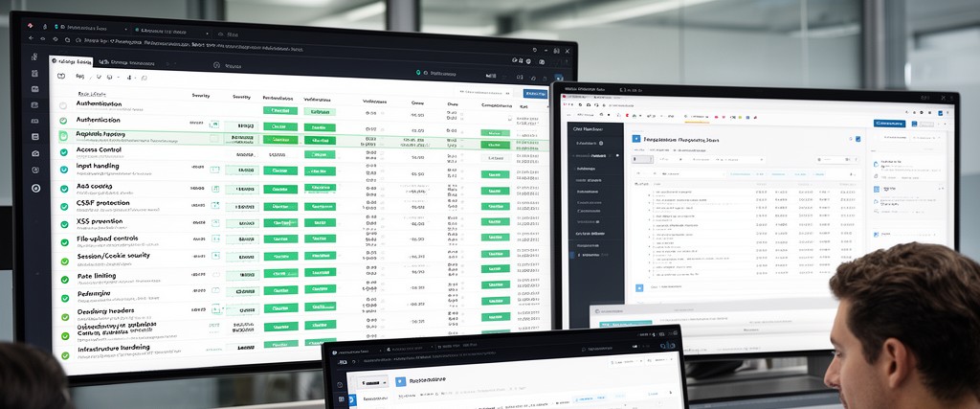Viewport: 980px width, 409px height.
Task: Select the Input handling row title
Action: [98, 167]
